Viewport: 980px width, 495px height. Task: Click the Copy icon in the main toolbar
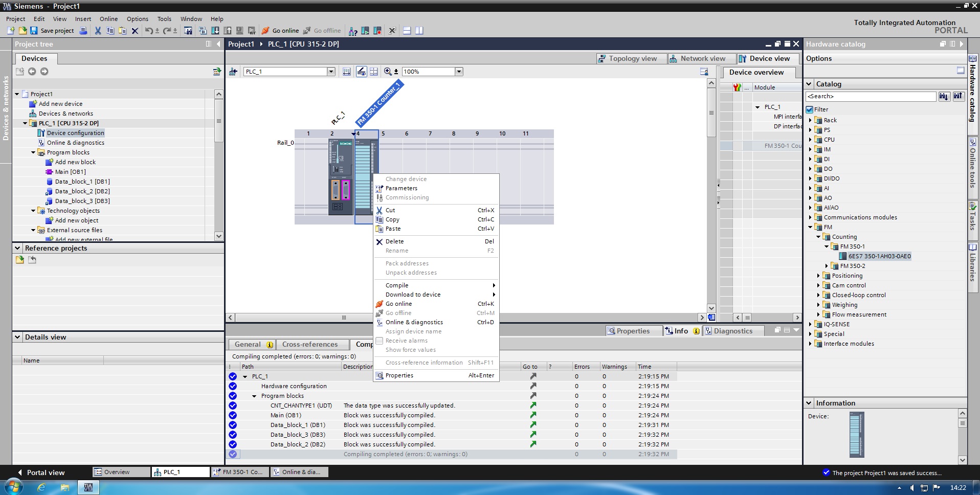click(110, 31)
